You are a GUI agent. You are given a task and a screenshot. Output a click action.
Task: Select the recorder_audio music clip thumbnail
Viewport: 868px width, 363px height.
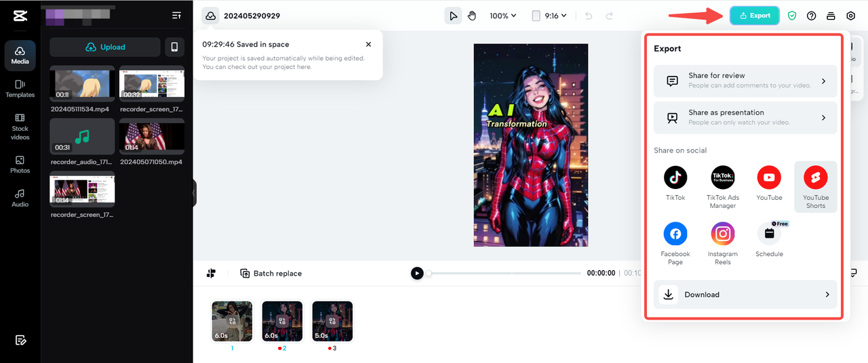pyautogui.click(x=82, y=137)
